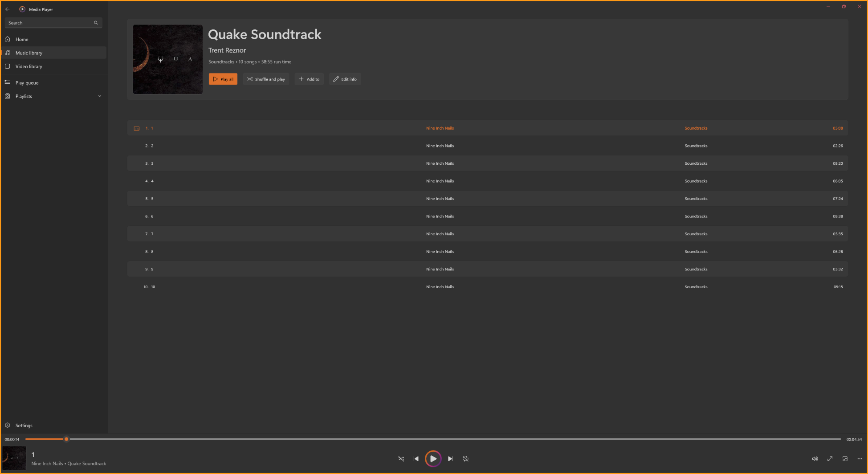Open Settings in the sidebar
The width and height of the screenshot is (868, 474).
tap(54, 425)
